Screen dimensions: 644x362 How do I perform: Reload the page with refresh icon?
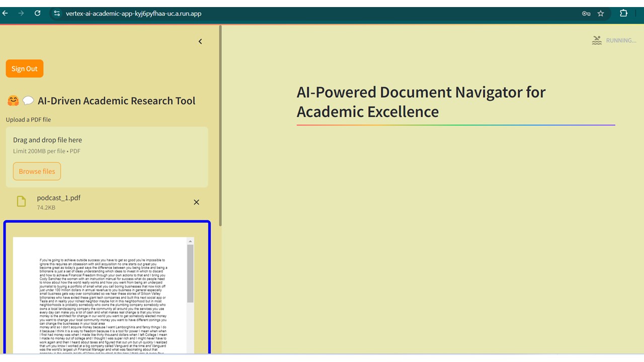pyautogui.click(x=37, y=14)
